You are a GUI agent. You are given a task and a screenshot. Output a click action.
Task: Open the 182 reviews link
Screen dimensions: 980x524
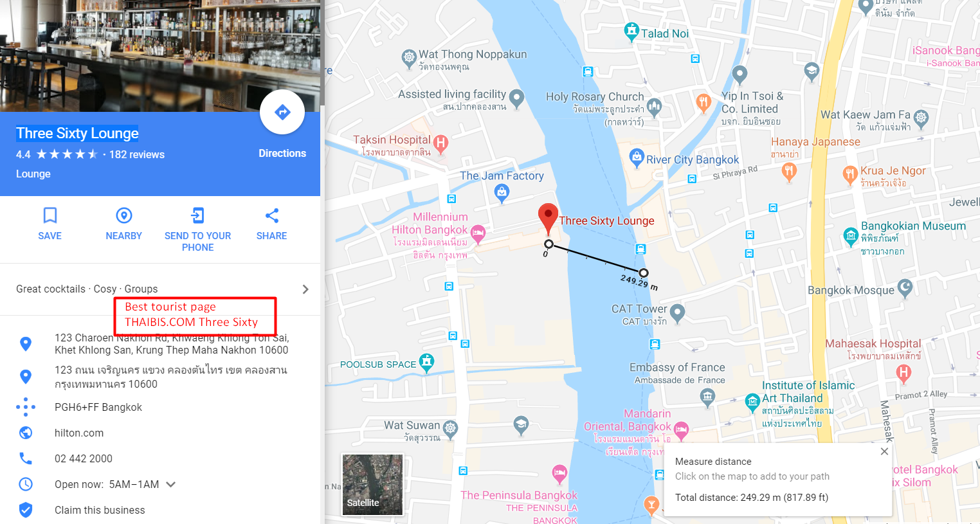137,154
